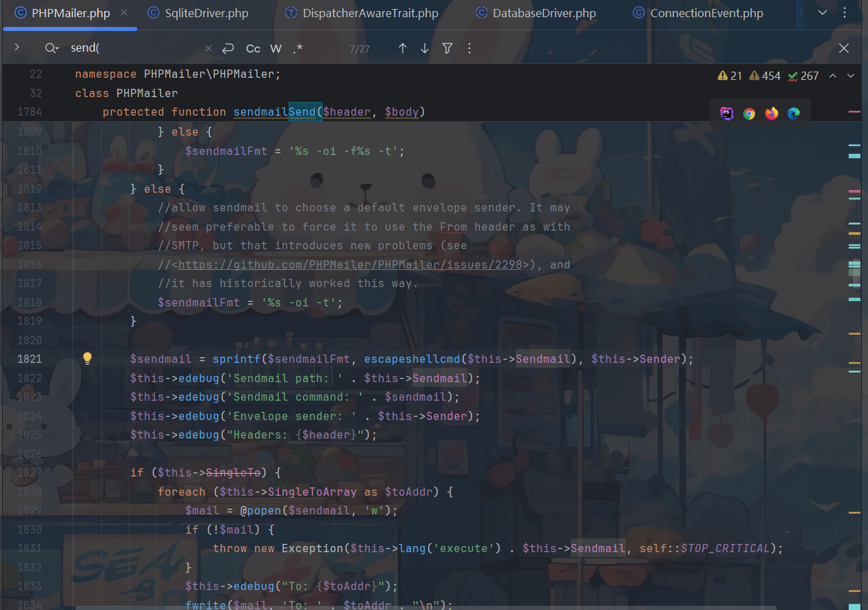This screenshot has width=868, height=610.
Task: Click the lightbulb quick-fix icon
Action: coord(87,358)
